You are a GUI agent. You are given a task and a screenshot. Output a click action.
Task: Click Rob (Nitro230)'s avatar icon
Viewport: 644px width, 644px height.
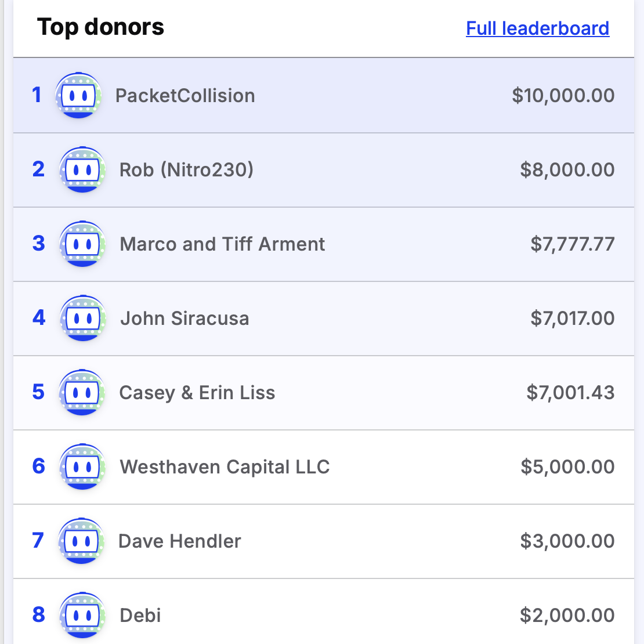click(82, 169)
